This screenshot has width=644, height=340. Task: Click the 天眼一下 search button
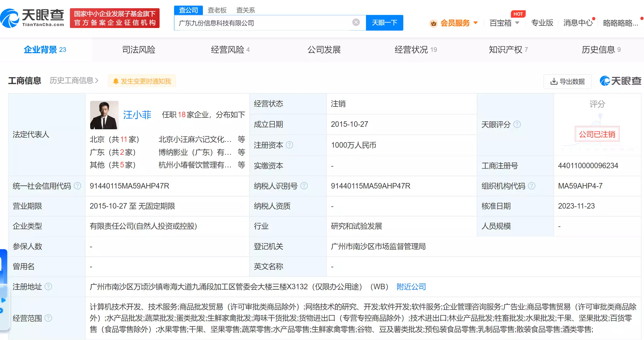tap(384, 23)
